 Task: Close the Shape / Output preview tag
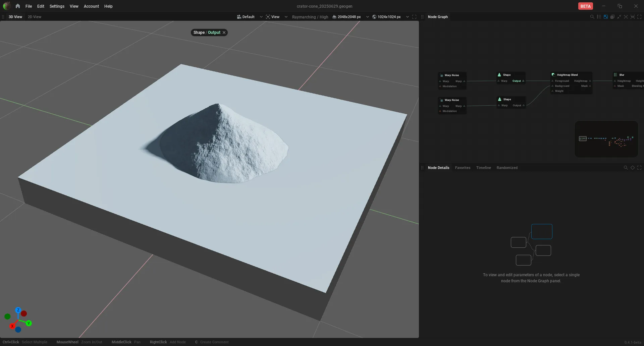(224, 33)
